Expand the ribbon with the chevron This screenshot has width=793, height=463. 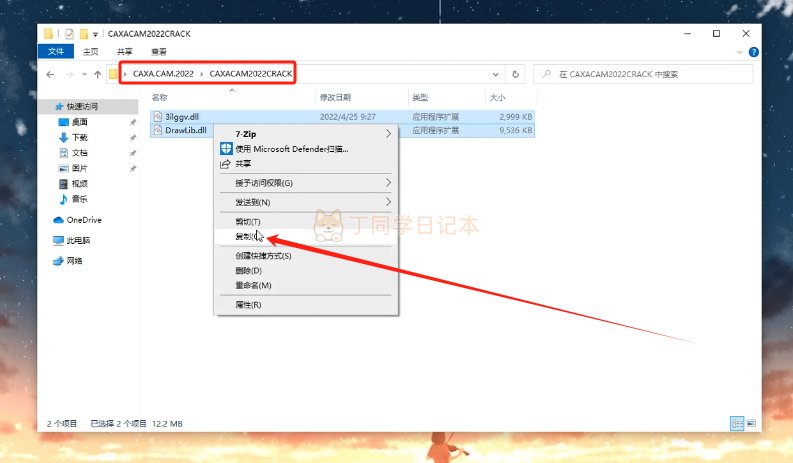pos(739,52)
